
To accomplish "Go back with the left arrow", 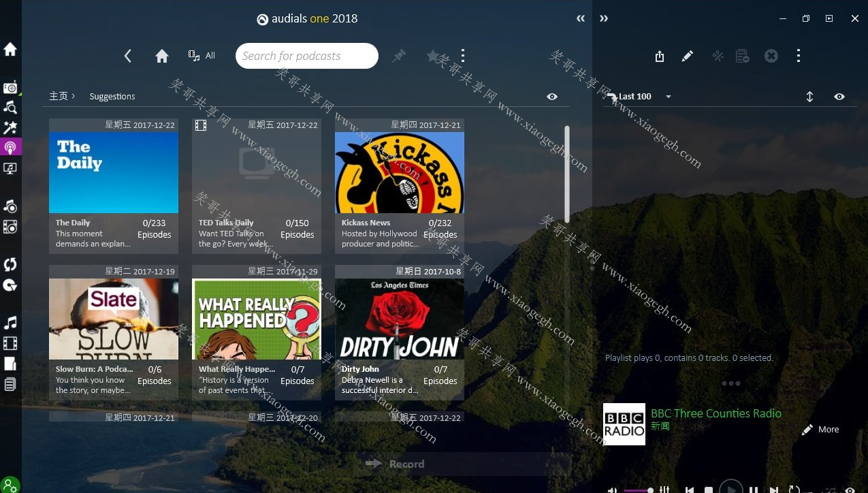I will (x=127, y=56).
